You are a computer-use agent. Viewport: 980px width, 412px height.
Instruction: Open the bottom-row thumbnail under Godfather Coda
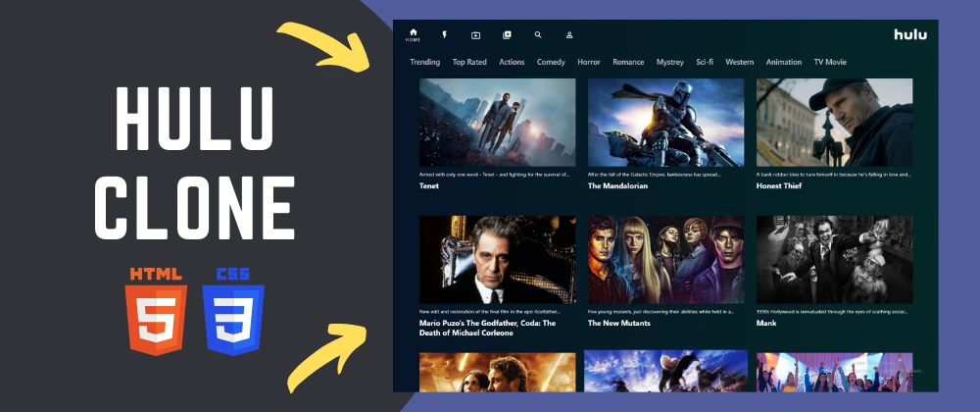click(498, 373)
